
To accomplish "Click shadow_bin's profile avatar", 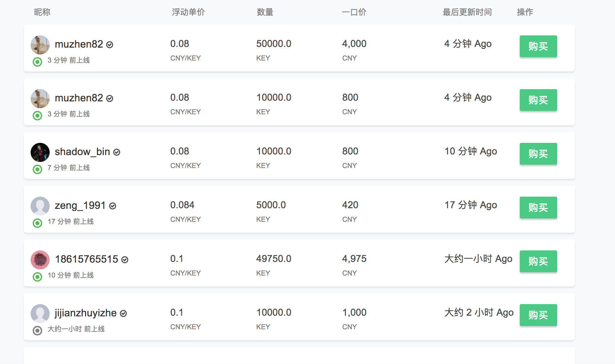I will (x=40, y=152).
